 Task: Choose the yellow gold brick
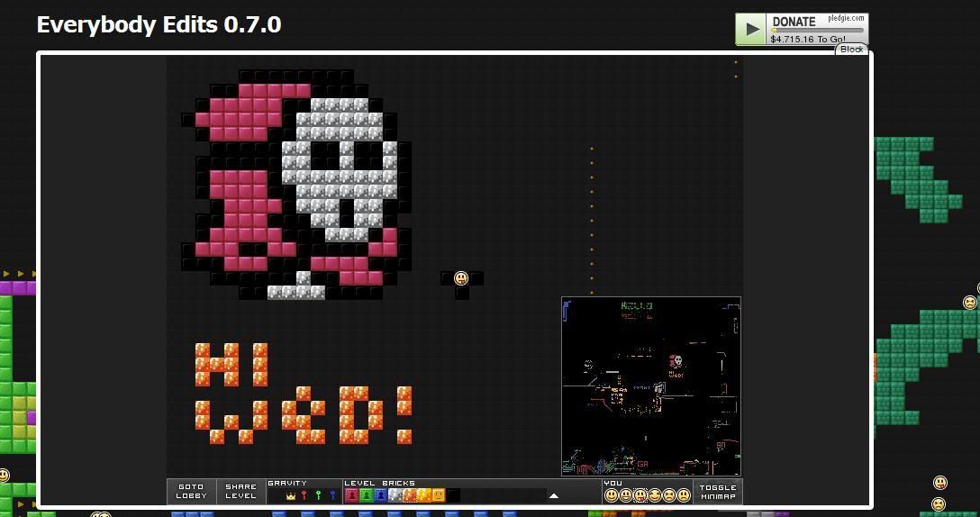pyautogui.click(x=424, y=495)
